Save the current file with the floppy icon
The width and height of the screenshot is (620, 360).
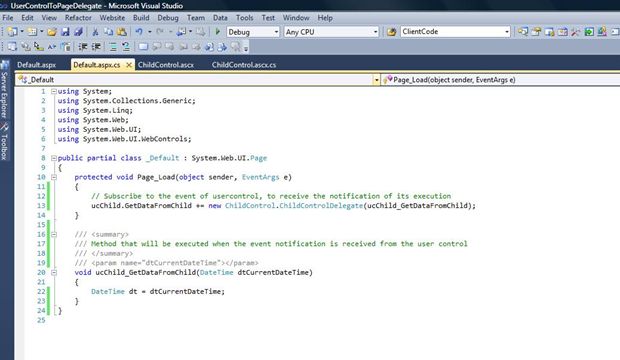pyautogui.click(x=65, y=32)
